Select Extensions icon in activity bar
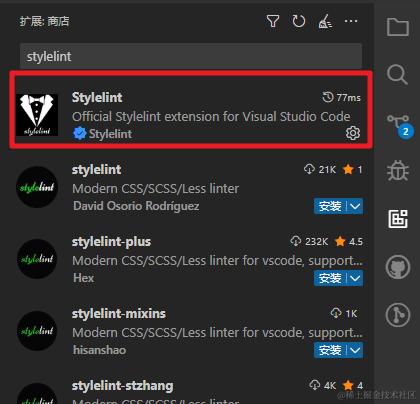The image size is (420, 404). click(398, 219)
